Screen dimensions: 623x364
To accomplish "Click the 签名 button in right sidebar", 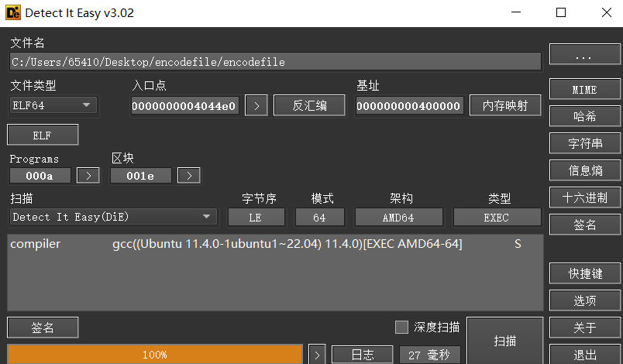I will 584,225.
